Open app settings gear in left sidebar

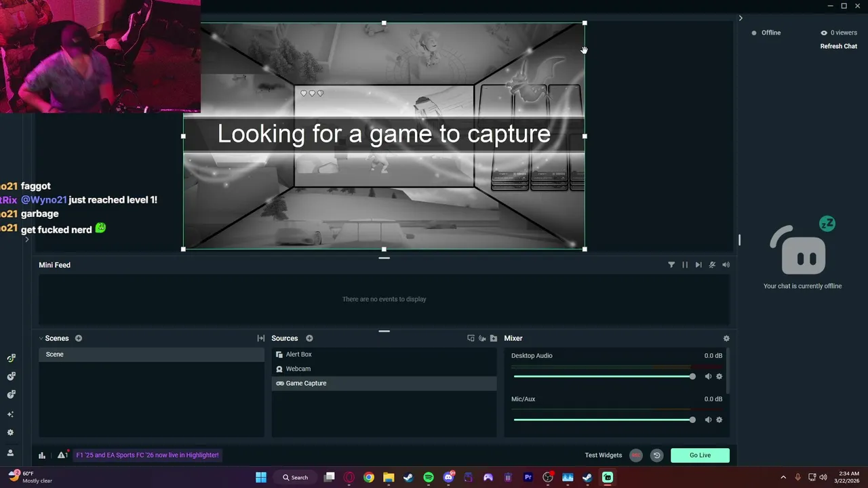point(10,432)
